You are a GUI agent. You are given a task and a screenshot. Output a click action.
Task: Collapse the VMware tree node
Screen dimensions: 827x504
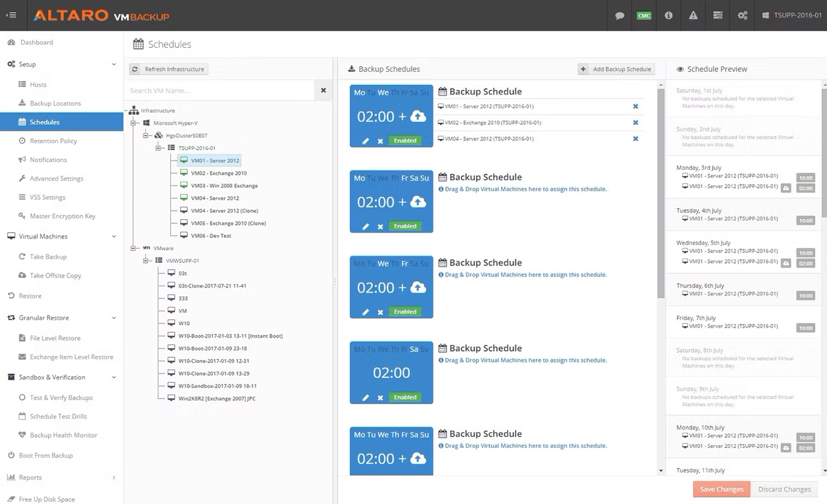[133, 248]
